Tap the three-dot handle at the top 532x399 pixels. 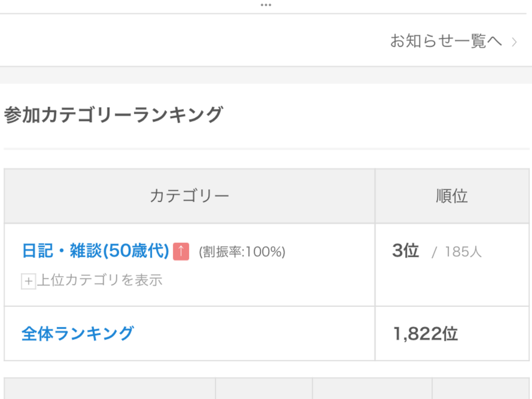coord(266,5)
